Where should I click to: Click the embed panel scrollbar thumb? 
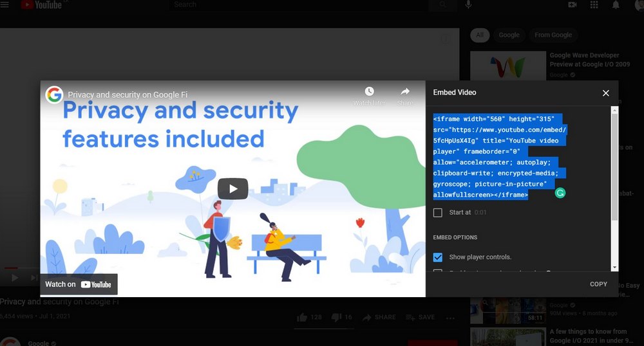click(614, 167)
